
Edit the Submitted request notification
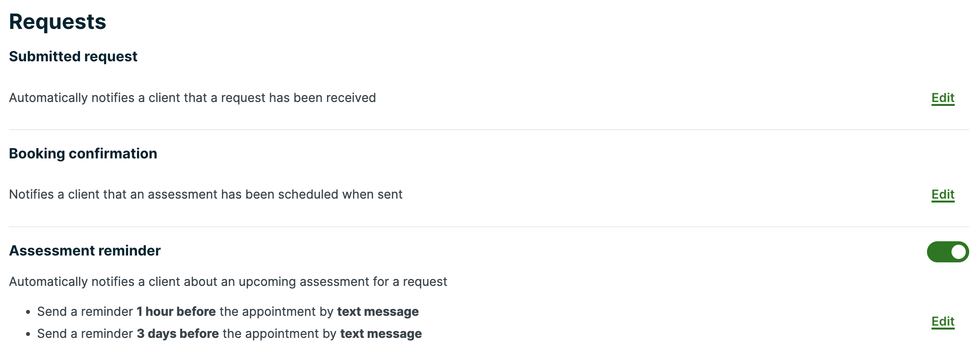[x=942, y=98]
